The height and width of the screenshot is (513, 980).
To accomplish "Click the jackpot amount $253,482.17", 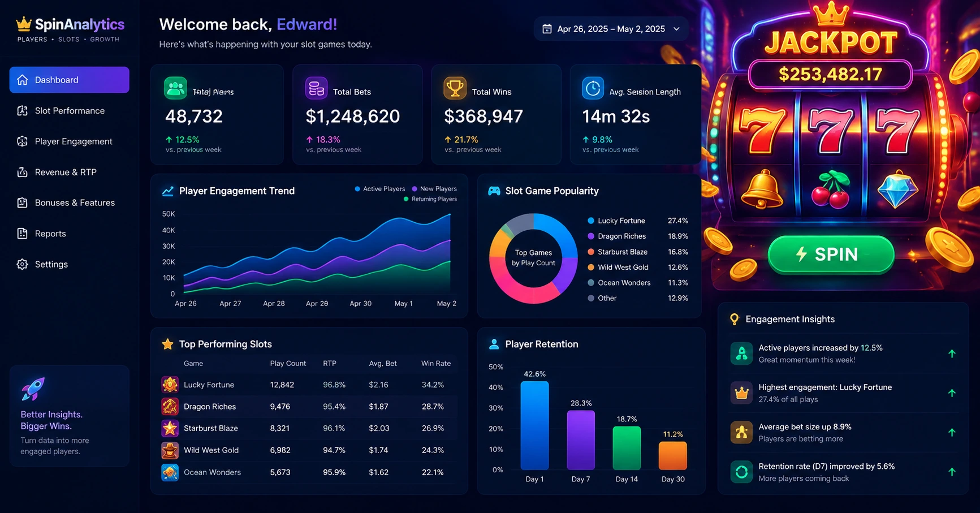I will [830, 74].
